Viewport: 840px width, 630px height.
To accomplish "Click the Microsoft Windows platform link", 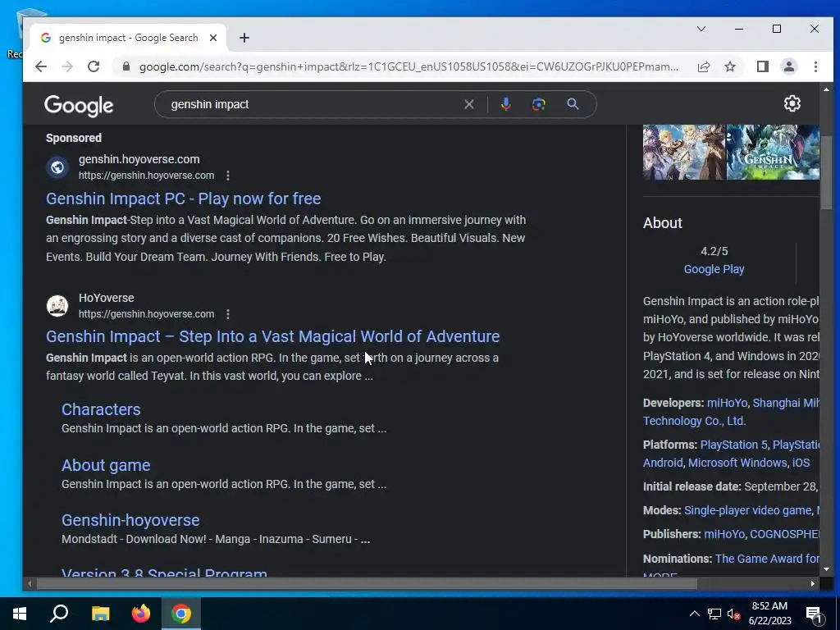I will [x=737, y=463].
